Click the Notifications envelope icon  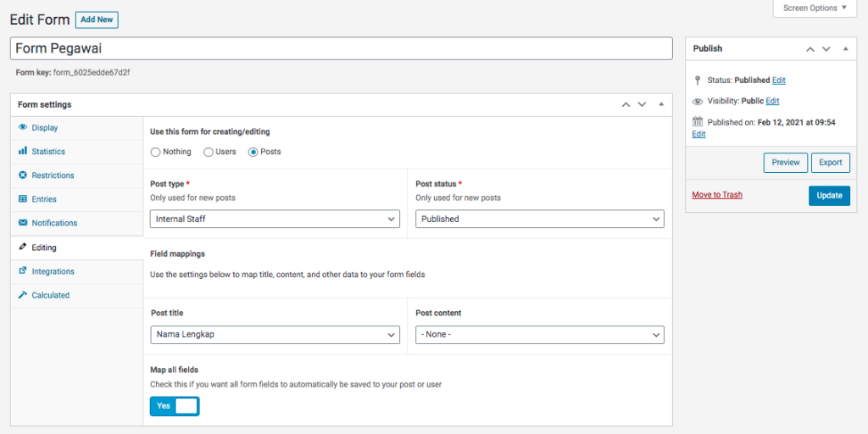click(x=23, y=223)
